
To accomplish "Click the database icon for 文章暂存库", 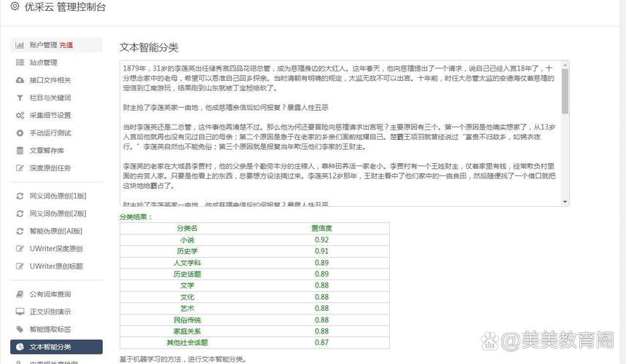I will coord(20,150).
